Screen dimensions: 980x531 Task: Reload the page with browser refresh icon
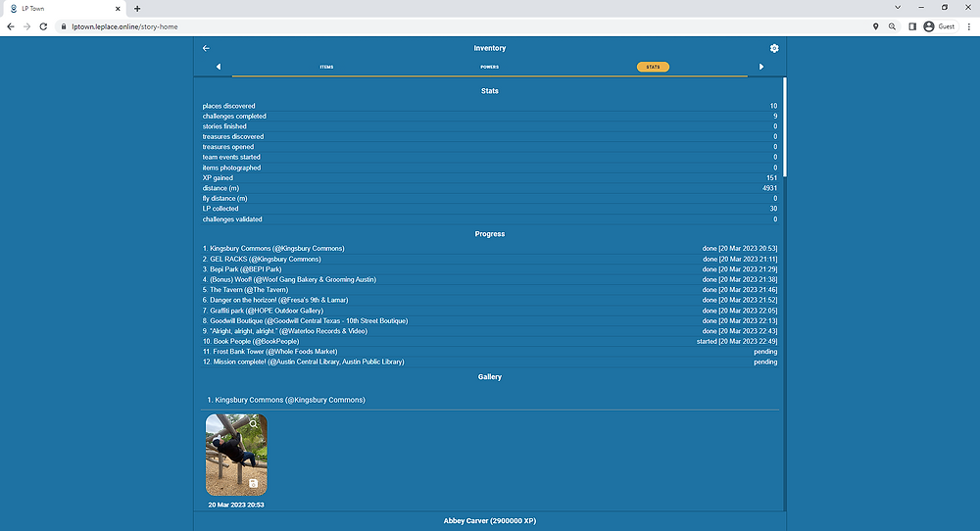click(43, 26)
